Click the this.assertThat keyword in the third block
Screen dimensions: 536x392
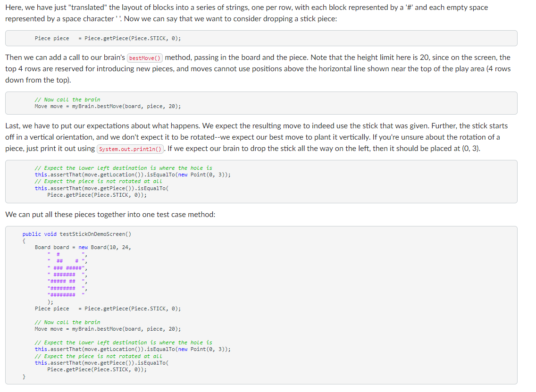41,174
